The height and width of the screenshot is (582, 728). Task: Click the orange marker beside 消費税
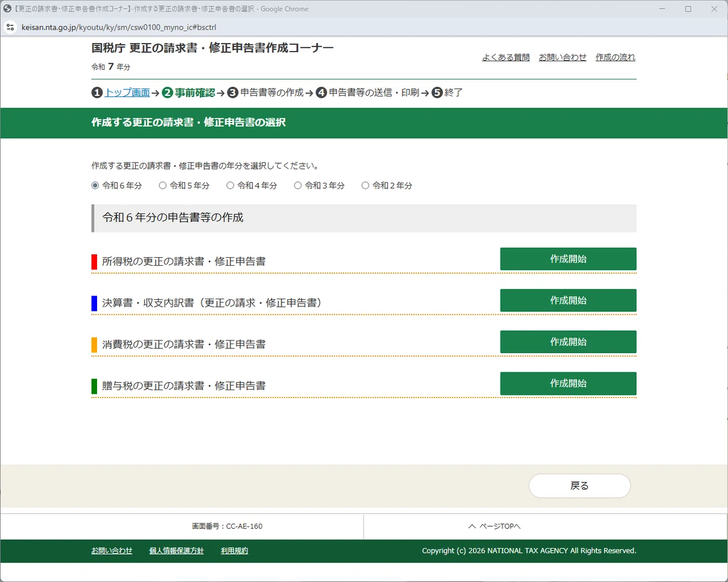(94, 344)
